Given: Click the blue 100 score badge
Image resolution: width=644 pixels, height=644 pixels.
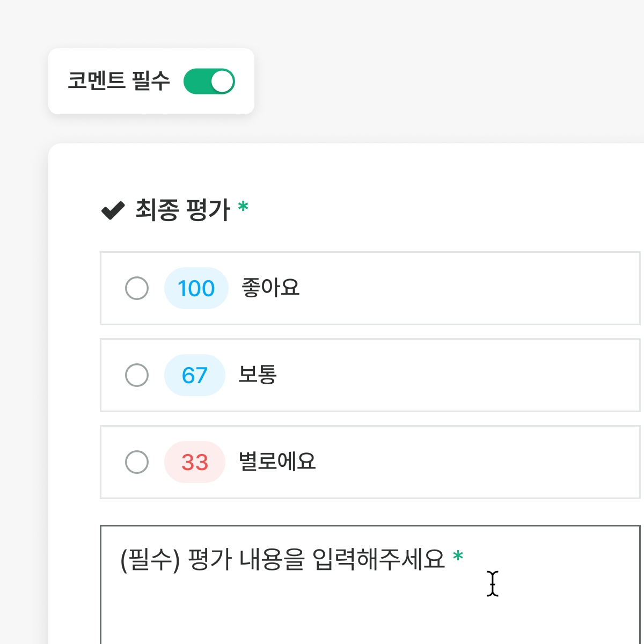Looking at the screenshot, I should [x=196, y=288].
